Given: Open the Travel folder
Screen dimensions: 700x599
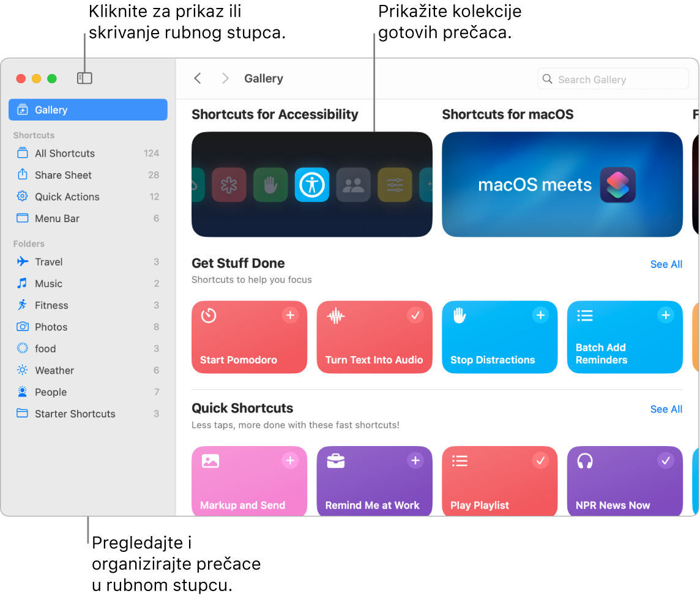Looking at the screenshot, I should coord(88,261).
